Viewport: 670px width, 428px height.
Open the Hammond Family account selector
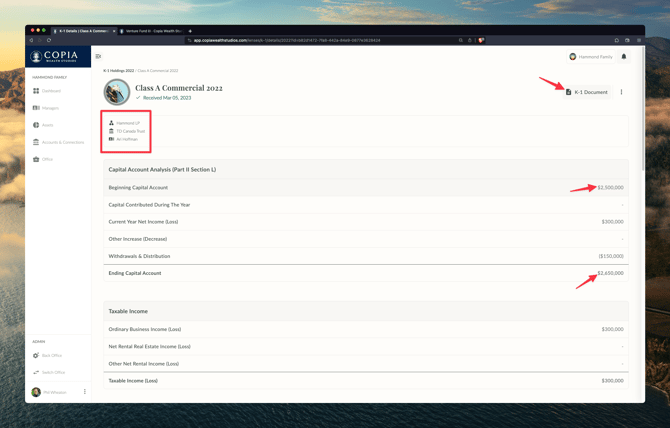591,57
